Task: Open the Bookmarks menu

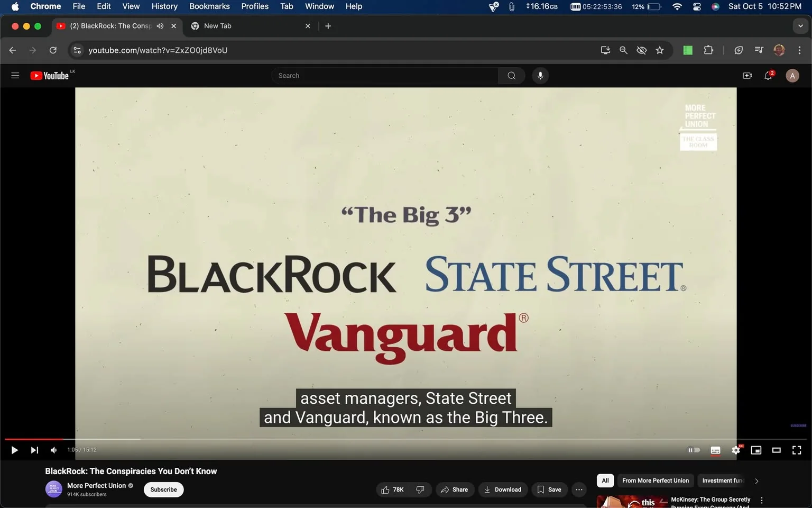Action: [x=209, y=6]
